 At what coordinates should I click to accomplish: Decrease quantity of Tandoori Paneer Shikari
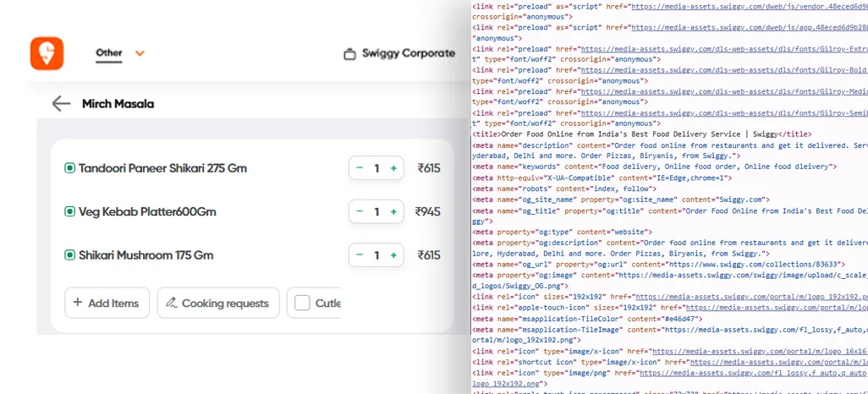click(x=360, y=168)
